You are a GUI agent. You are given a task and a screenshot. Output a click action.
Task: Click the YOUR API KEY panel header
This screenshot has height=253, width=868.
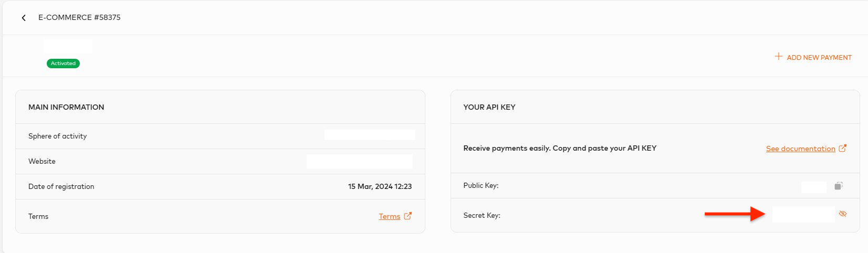pyautogui.click(x=489, y=107)
